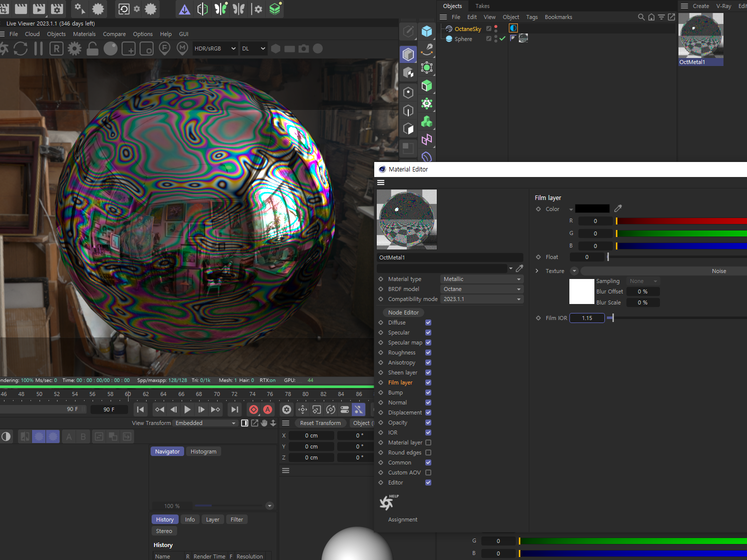Toggle lock resolution padlock icon
This screenshot has width=747, height=560.
(x=93, y=48)
